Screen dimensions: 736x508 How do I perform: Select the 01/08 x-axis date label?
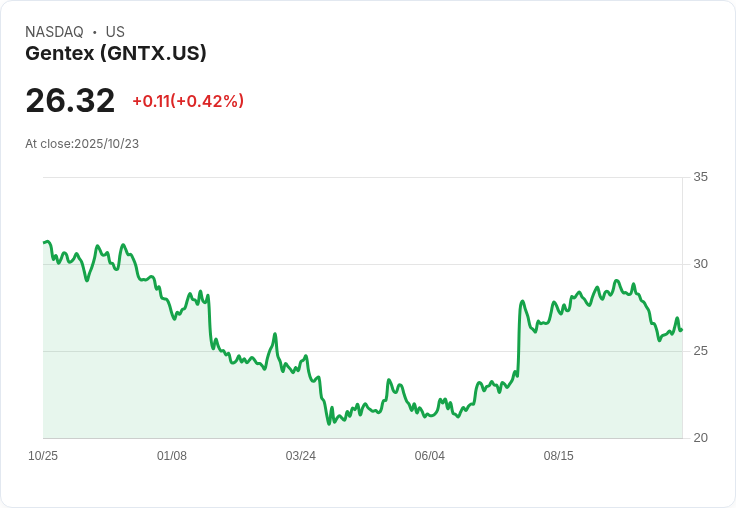(x=172, y=456)
